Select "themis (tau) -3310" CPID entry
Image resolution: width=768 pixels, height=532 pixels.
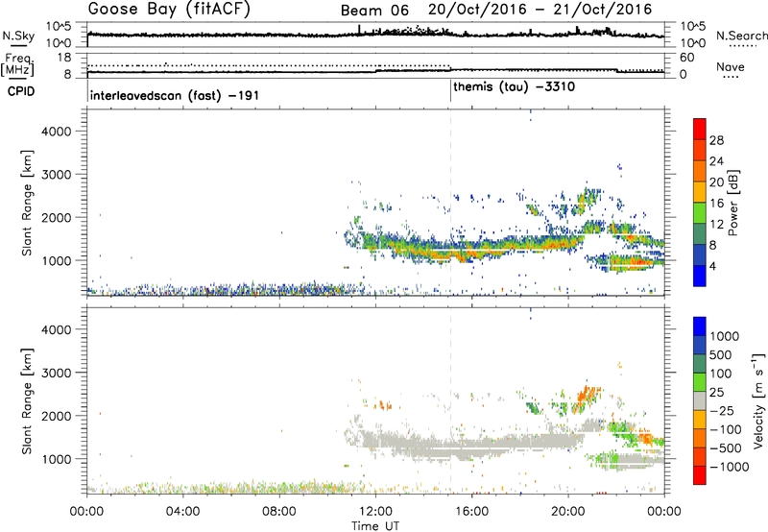pos(514,87)
